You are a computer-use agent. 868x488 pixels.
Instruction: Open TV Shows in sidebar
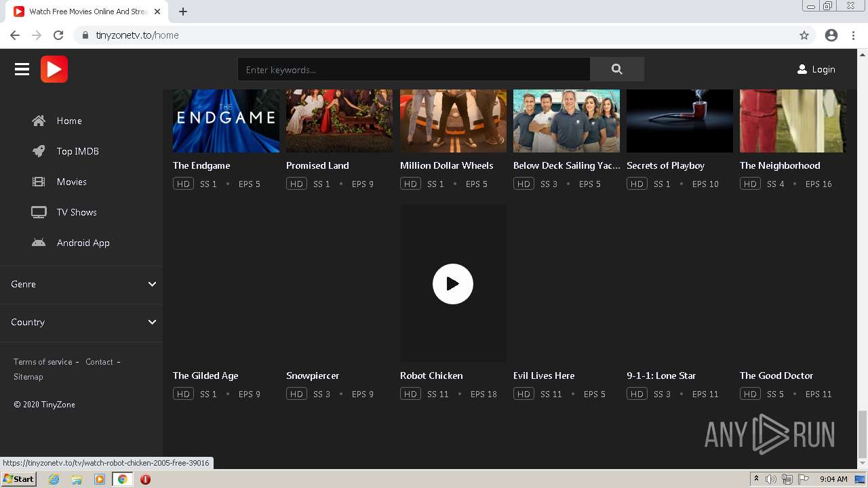(77, 212)
